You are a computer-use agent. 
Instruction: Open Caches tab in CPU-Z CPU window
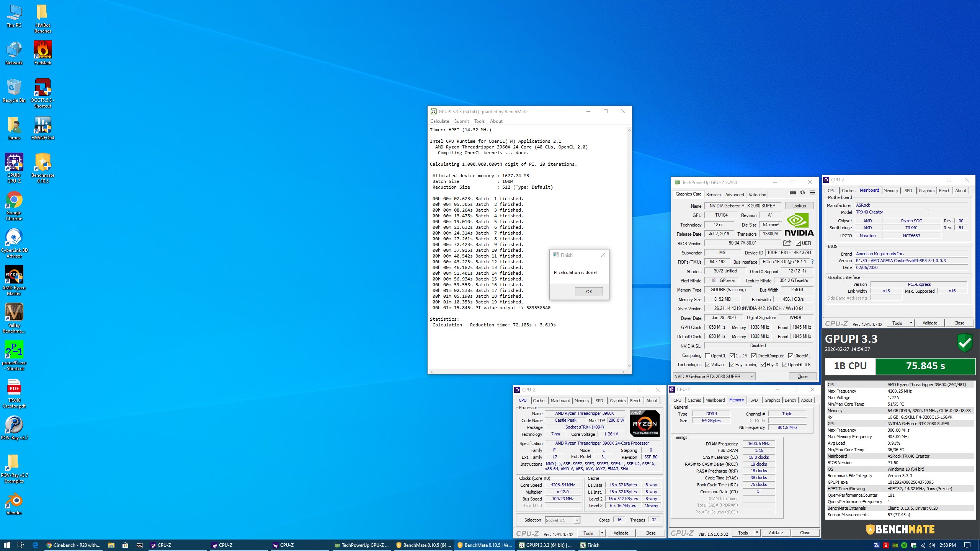pyautogui.click(x=539, y=401)
